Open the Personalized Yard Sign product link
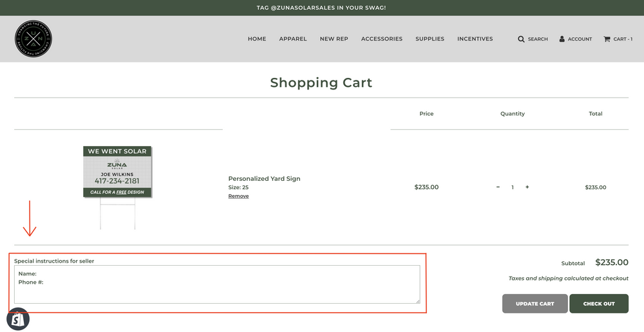This screenshot has height=332, width=644. coord(264,179)
